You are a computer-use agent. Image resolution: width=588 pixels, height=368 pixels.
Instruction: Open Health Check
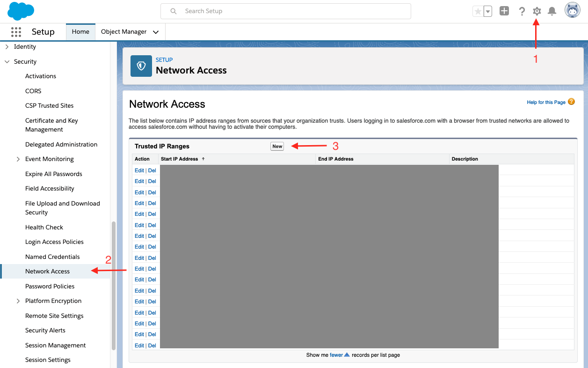[44, 228]
